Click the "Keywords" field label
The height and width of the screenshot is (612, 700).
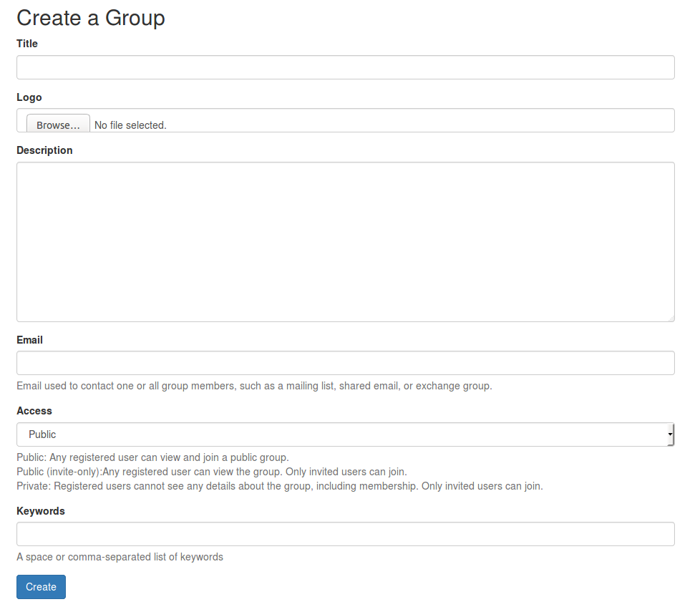click(41, 511)
